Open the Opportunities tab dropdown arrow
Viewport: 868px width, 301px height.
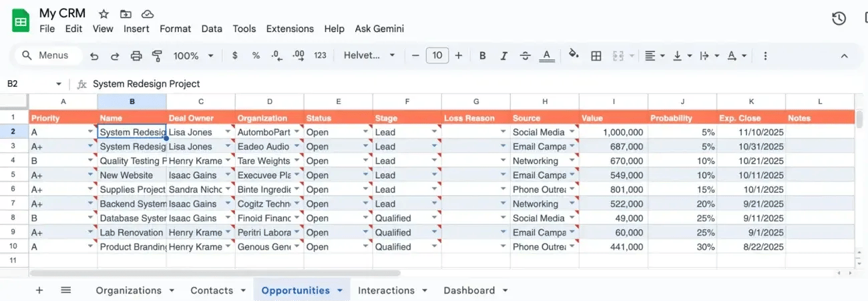[340, 291]
